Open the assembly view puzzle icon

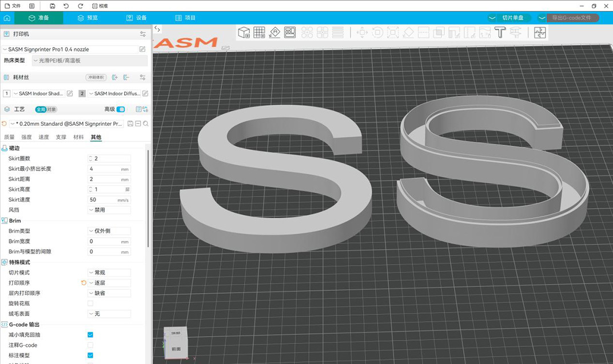coord(539,33)
